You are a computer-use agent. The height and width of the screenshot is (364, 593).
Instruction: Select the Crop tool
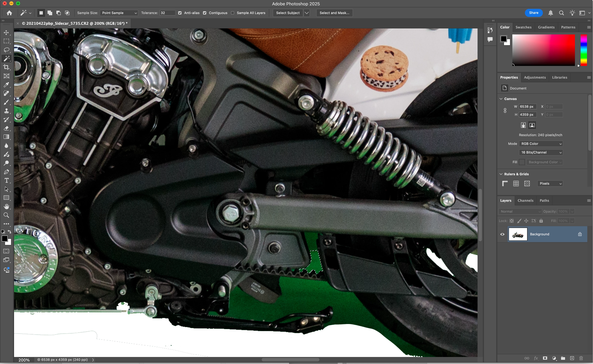[x=6, y=67]
